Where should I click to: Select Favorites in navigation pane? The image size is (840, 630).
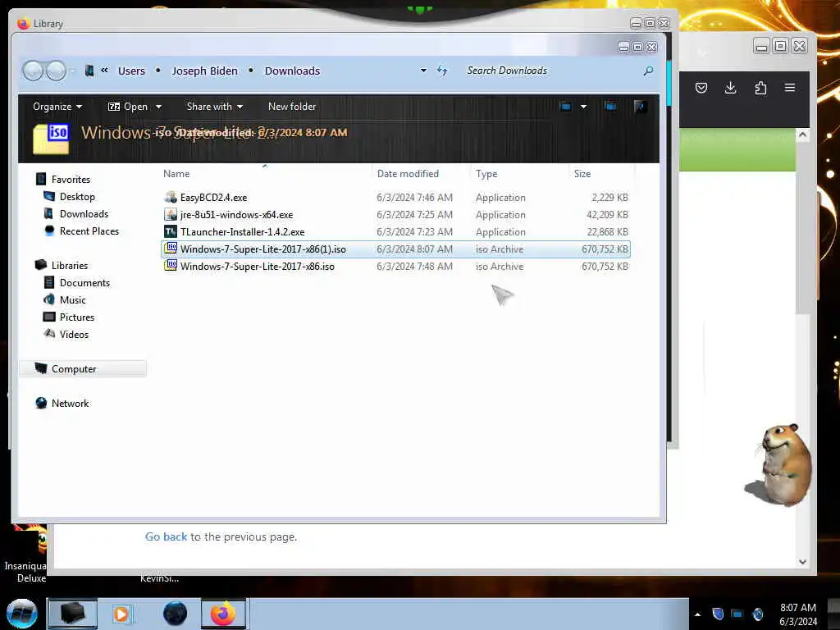point(71,180)
